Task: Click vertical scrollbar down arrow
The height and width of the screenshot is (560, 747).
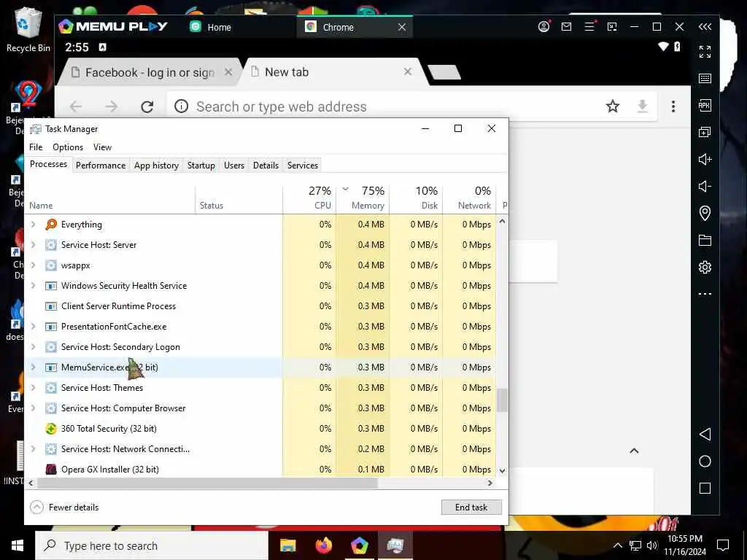Action: [x=502, y=470]
